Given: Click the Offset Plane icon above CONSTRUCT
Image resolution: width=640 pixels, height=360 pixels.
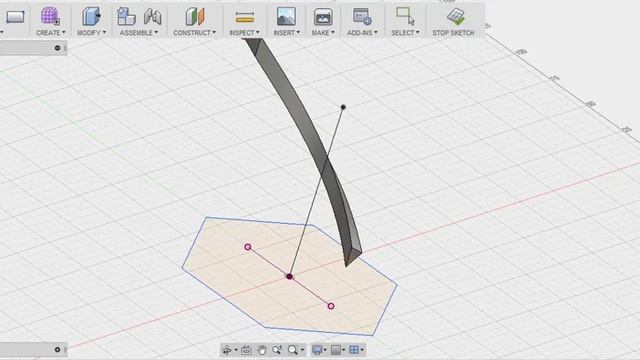Looking at the screenshot, I should [x=195, y=16].
